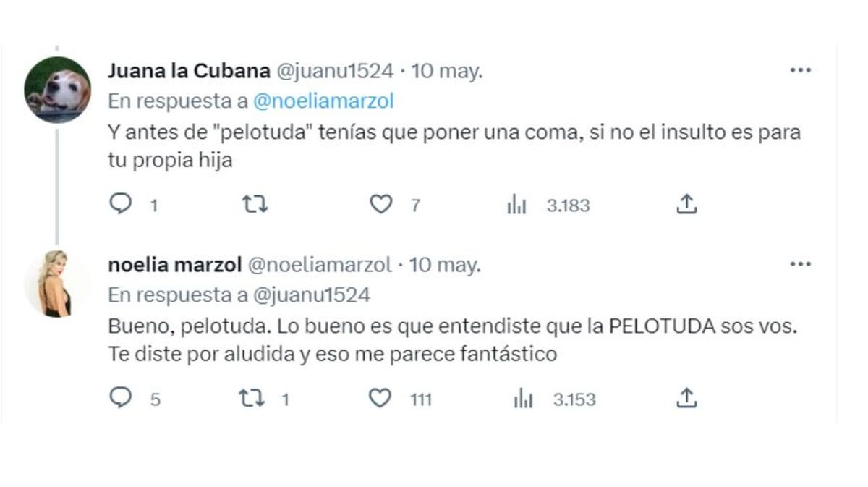Open the @juanu1524 mention link
The image size is (868, 487).
tap(311, 295)
